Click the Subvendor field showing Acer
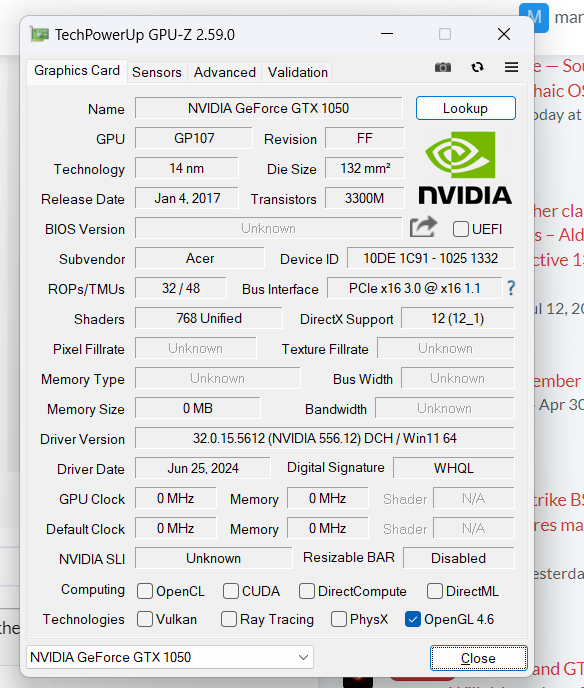Viewport: 584px width, 688px height. click(200, 258)
